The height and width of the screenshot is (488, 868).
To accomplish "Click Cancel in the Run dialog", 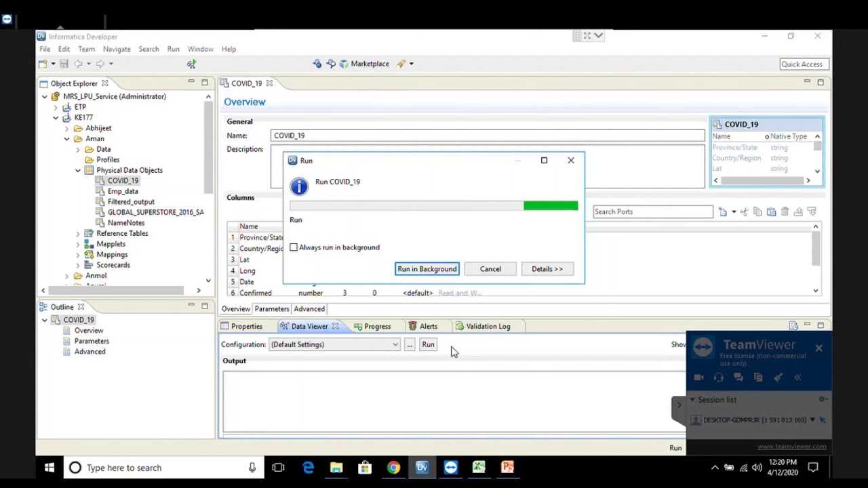I will coord(490,269).
